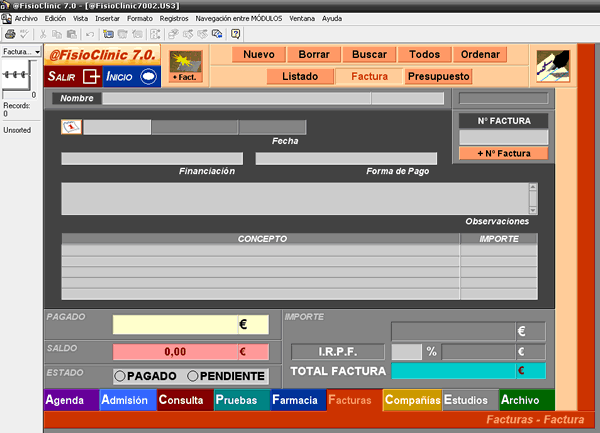Click the Delete Record toolbar icon
The image size is (600, 433).
[137, 34]
